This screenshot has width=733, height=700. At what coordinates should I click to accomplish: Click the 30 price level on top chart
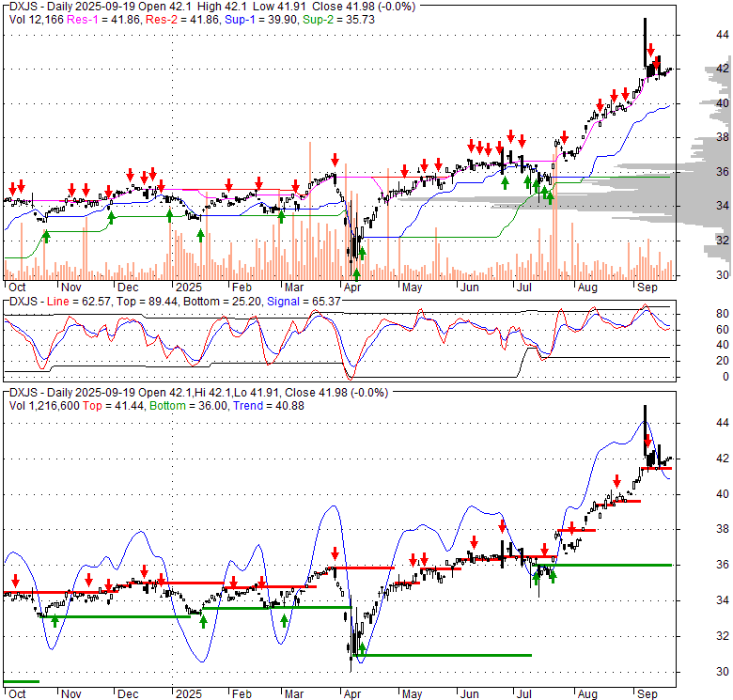tap(723, 274)
